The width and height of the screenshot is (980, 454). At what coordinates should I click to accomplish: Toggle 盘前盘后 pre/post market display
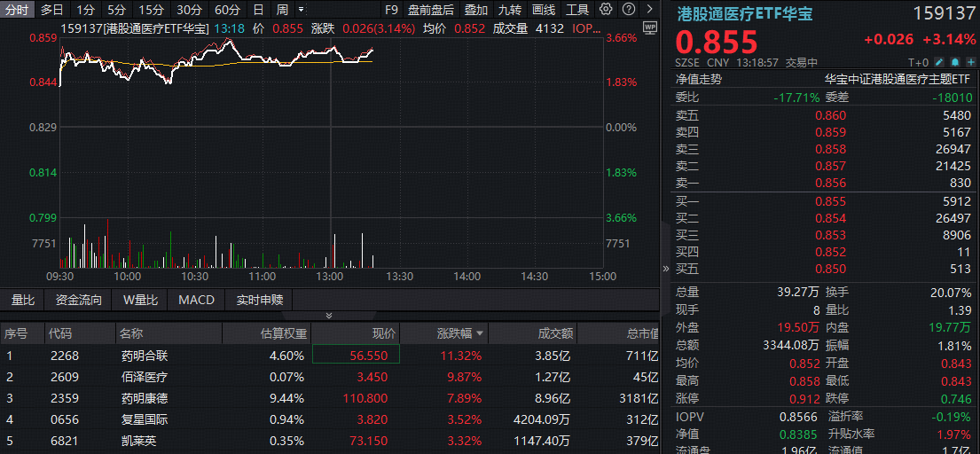point(430,10)
